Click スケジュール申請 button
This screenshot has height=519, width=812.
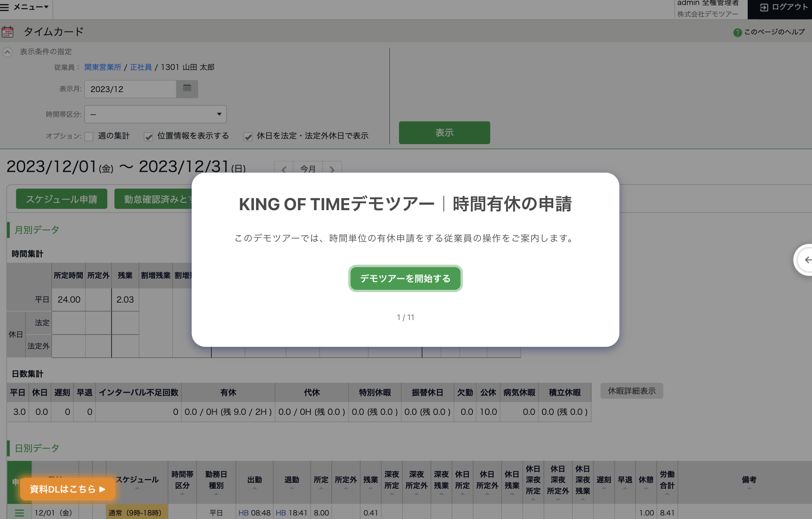61,199
